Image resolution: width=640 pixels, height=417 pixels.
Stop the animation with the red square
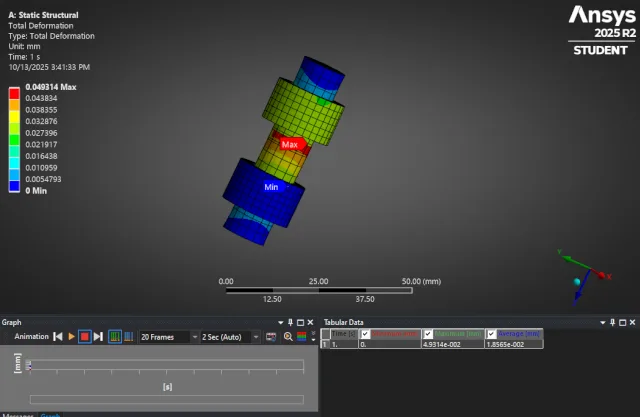pyautogui.click(x=84, y=337)
